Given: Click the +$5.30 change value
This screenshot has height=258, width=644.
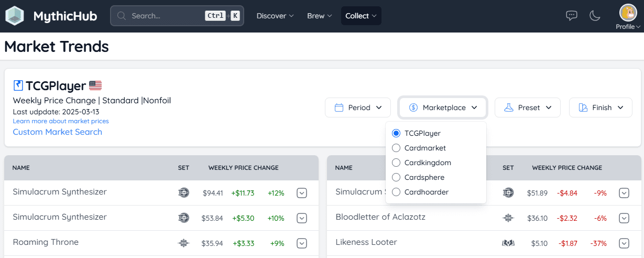Looking at the screenshot, I should pos(243,218).
